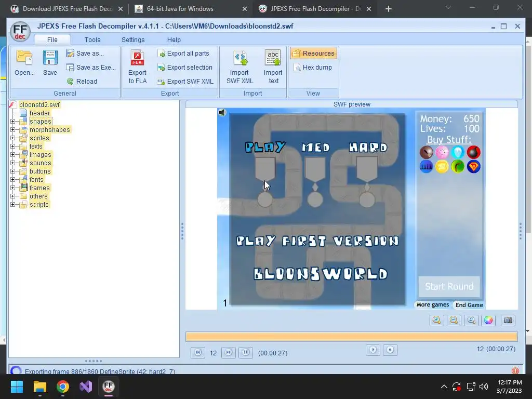Click the Open file icon
This screenshot has height=399, width=532.
pyautogui.click(x=24, y=58)
